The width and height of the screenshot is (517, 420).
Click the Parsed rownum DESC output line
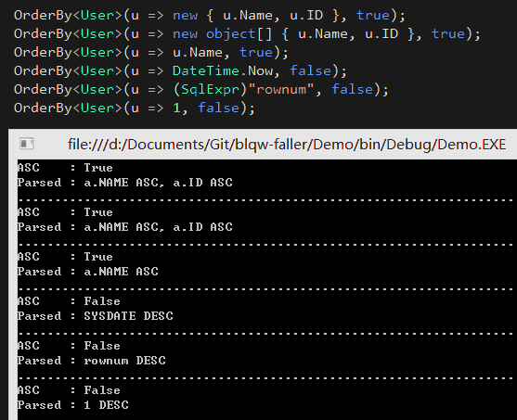[92, 361]
